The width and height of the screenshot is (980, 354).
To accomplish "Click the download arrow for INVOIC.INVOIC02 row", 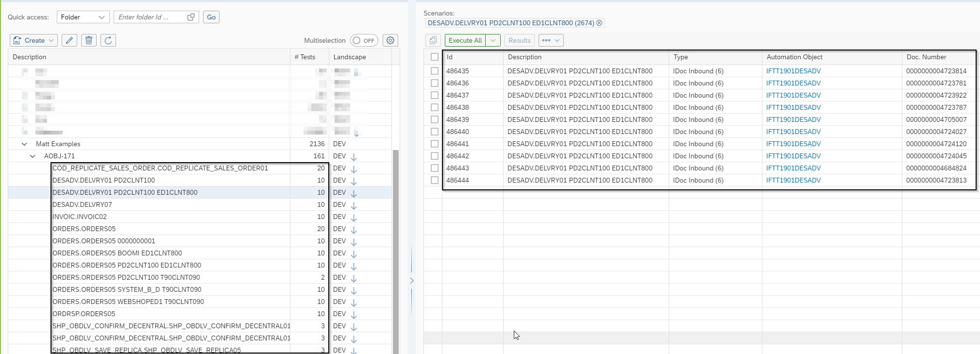I will [x=354, y=218].
